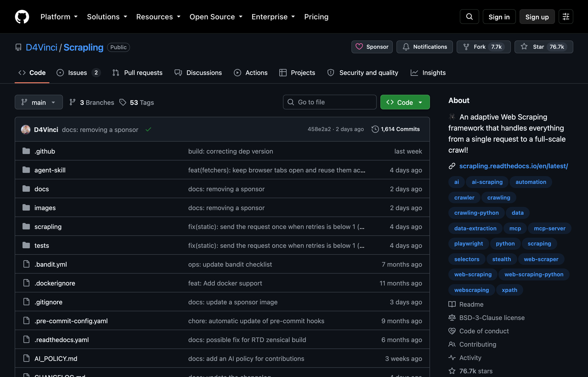Click the Go to file search field

click(330, 102)
